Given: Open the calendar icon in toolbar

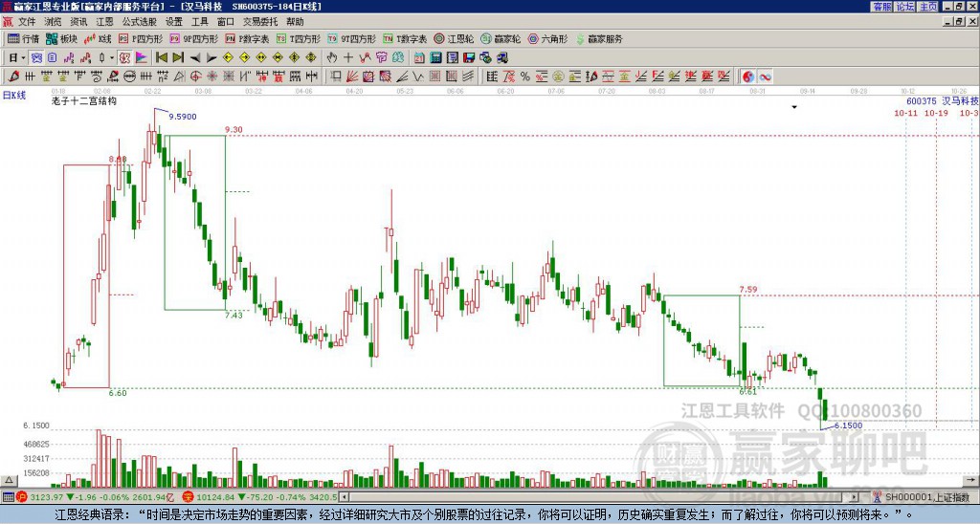Looking at the screenshot, I should (419, 58).
